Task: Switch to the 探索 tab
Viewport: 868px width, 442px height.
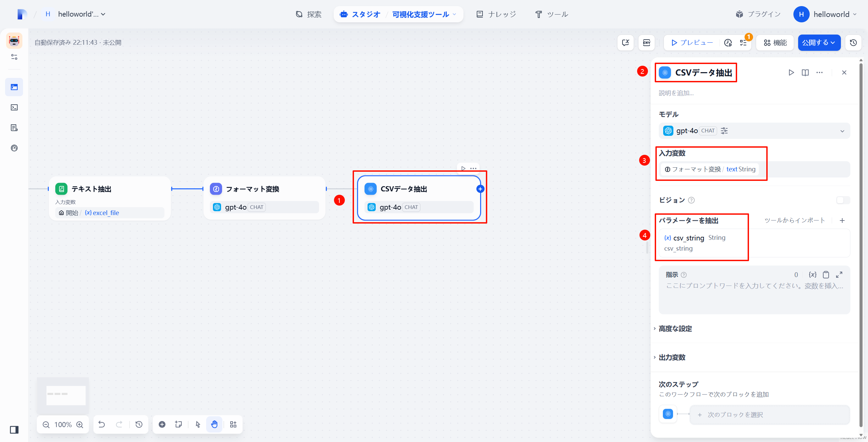Action: 309,14
